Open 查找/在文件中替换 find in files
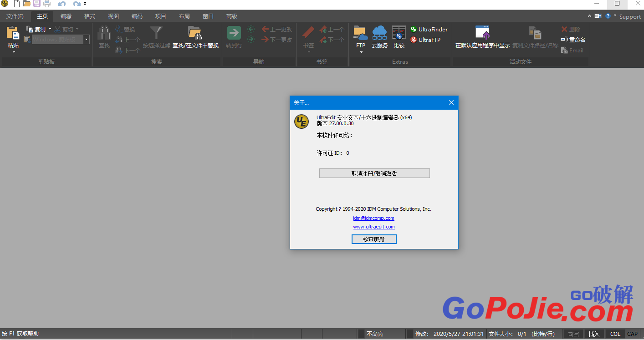The height and width of the screenshot is (340, 644). [x=195, y=37]
